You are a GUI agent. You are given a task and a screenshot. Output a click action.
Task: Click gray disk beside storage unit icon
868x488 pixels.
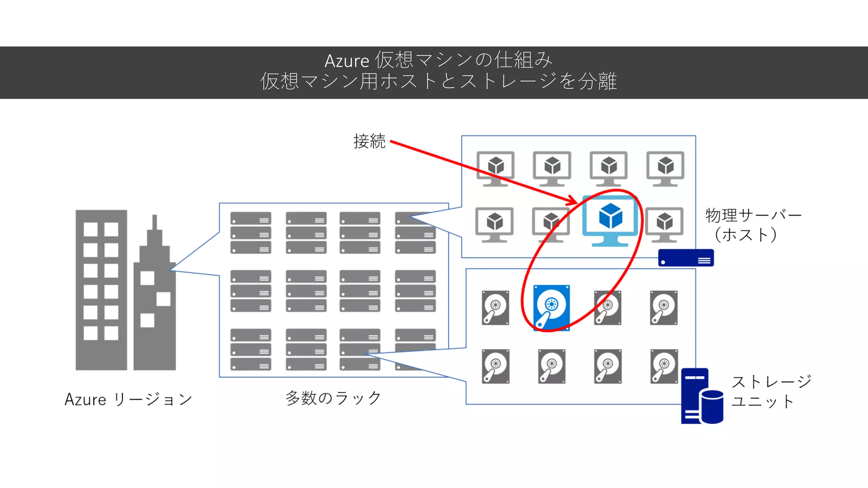pyautogui.click(x=664, y=366)
